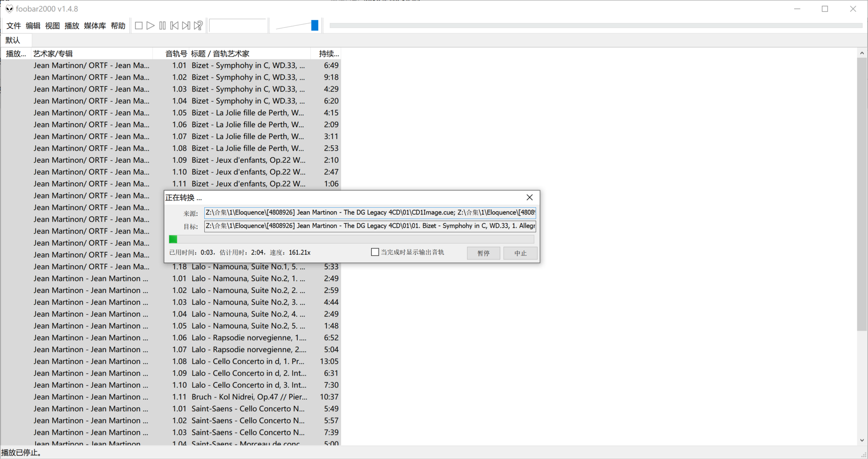Sort by 标题 / 音轨艺术家 column header
Screen dimensions: 868x459
click(x=250, y=54)
